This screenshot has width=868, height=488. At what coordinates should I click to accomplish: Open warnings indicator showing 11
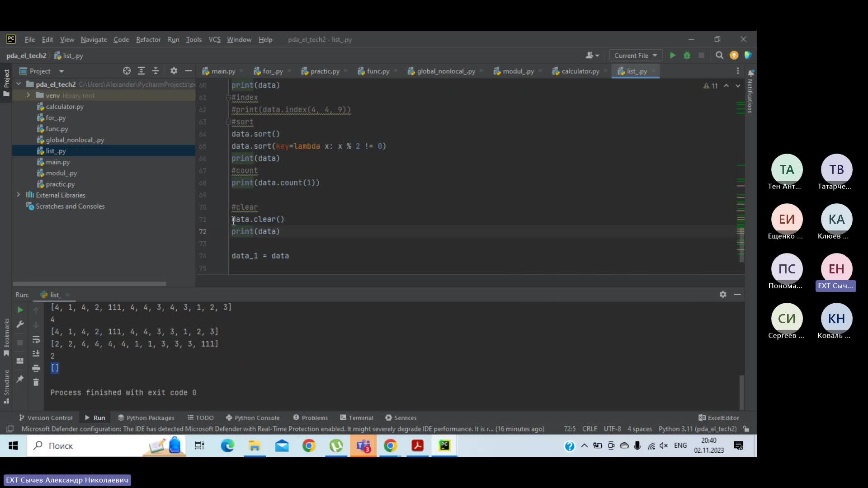click(710, 85)
